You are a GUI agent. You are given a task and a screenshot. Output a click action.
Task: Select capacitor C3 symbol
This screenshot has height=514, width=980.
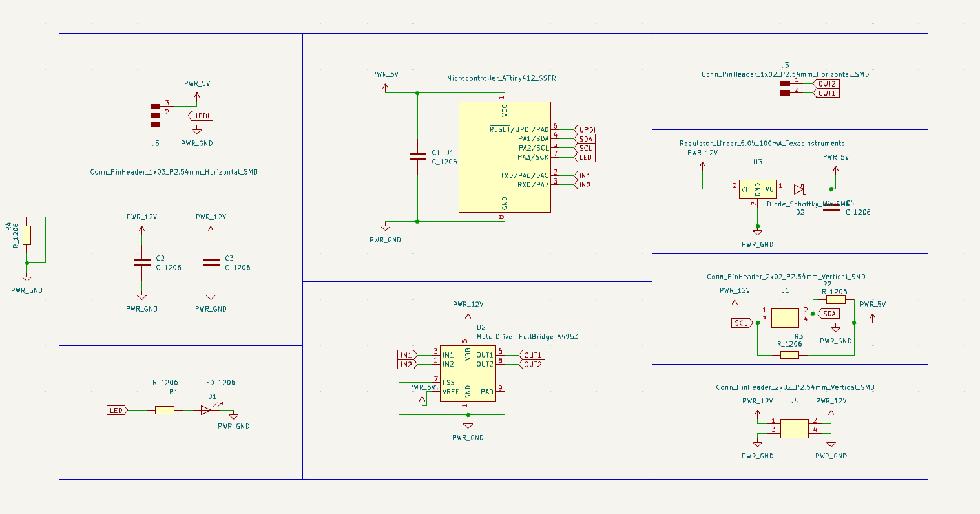coord(211,262)
